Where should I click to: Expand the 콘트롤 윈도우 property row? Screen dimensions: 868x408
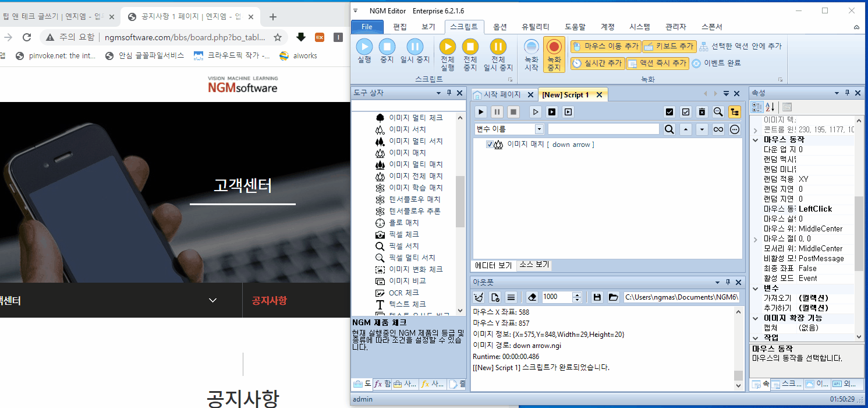(x=756, y=130)
